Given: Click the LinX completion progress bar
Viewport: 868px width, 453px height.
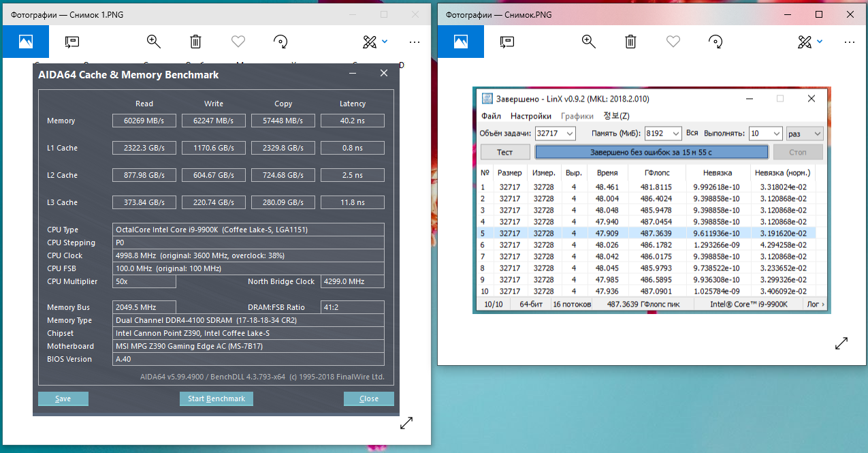Looking at the screenshot, I should coord(652,152).
